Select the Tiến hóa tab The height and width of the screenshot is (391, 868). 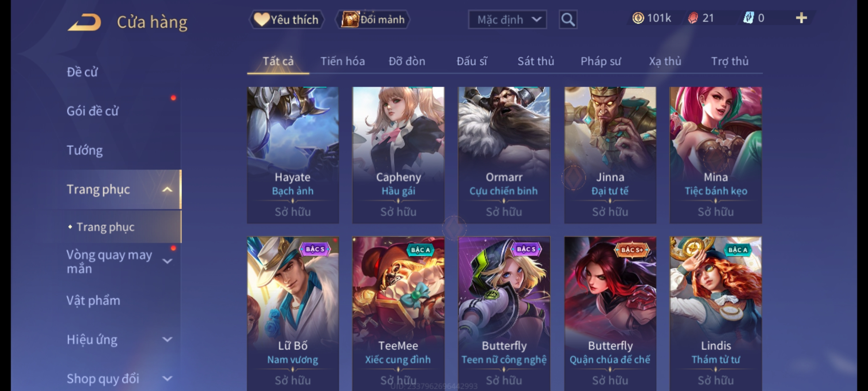tap(342, 61)
